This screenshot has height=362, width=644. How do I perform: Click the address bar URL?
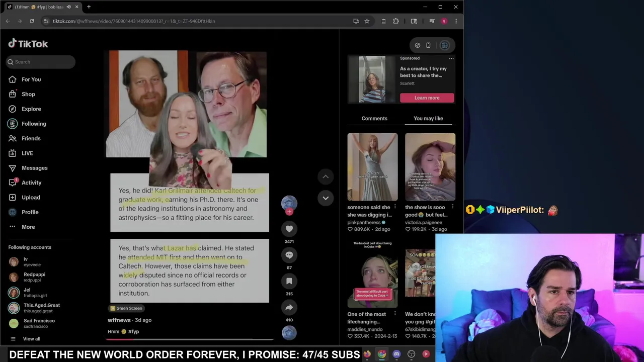coord(134,21)
